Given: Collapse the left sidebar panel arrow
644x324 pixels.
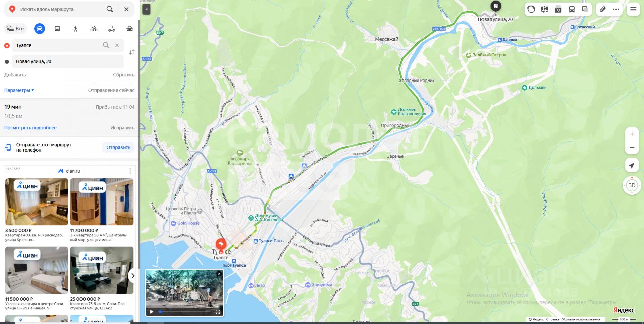Looking at the screenshot, I should (x=146, y=9).
